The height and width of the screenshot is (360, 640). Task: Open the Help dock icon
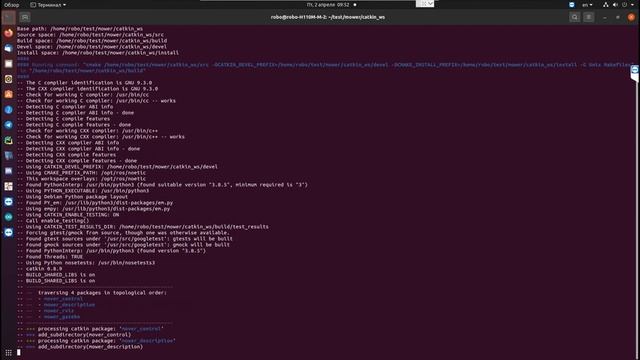(9, 109)
